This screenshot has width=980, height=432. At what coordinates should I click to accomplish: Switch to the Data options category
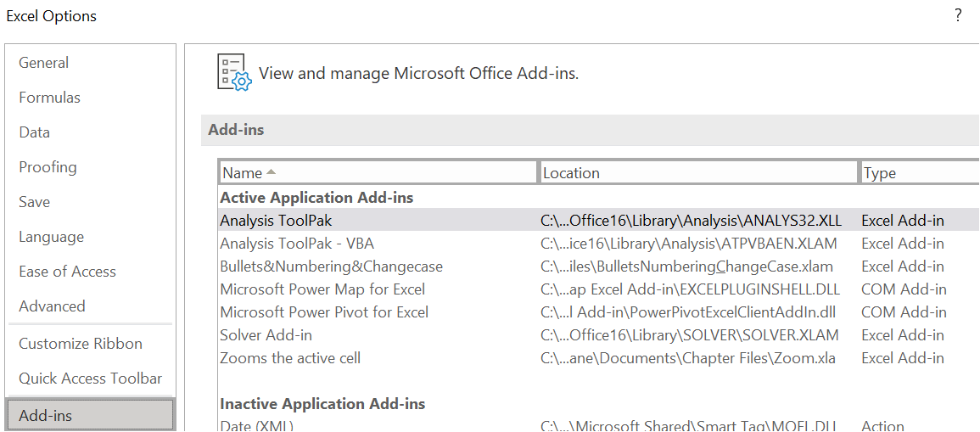point(35,132)
